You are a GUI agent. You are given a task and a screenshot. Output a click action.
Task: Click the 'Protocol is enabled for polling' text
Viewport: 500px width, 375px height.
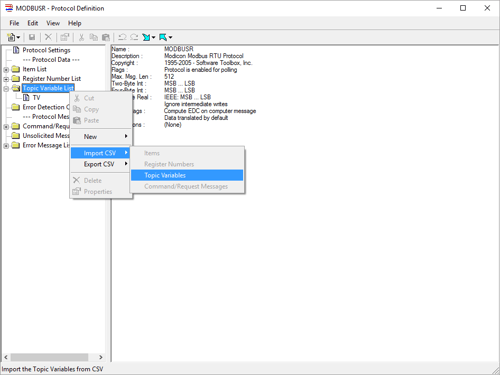click(x=200, y=70)
